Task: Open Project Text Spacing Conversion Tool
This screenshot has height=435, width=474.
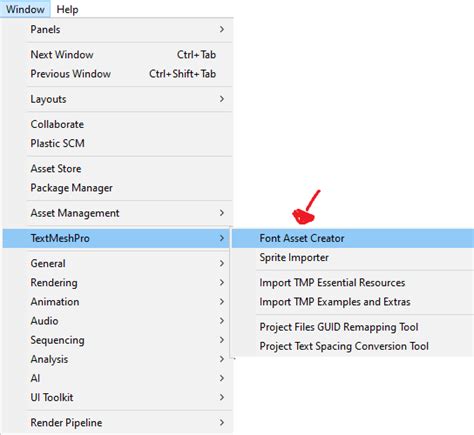Action: pyautogui.click(x=353, y=346)
